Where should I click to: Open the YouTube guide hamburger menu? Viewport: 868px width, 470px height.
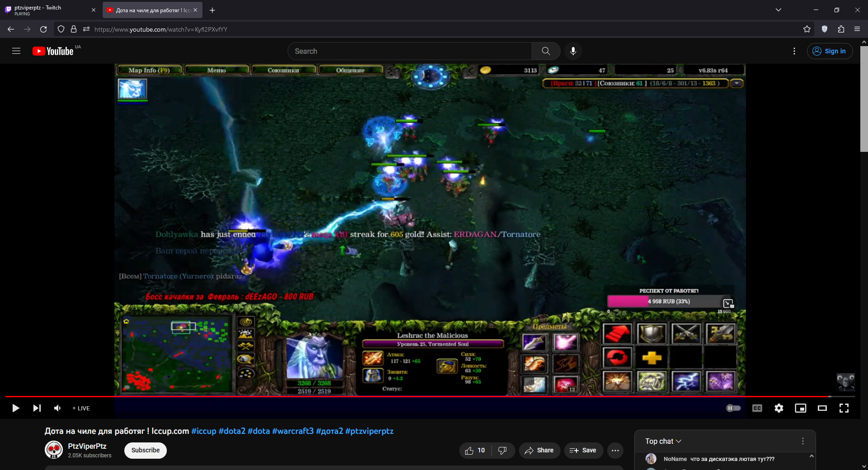click(16, 51)
